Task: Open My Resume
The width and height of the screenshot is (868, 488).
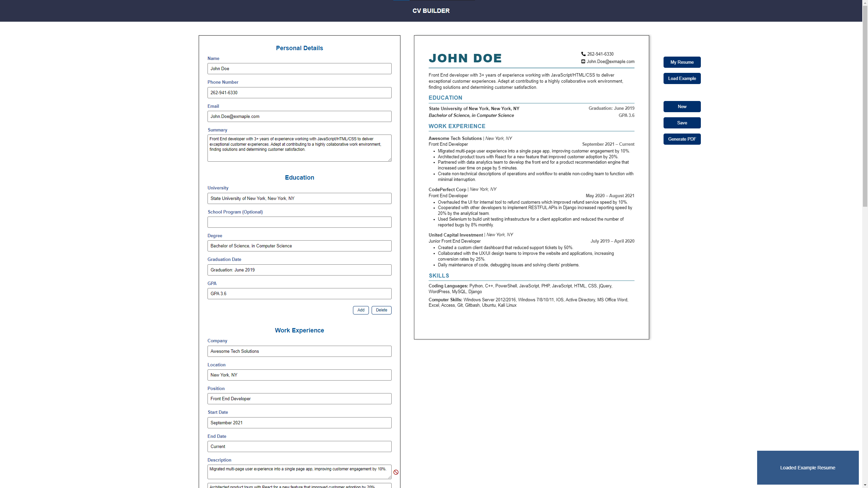Action: pyautogui.click(x=682, y=62)
